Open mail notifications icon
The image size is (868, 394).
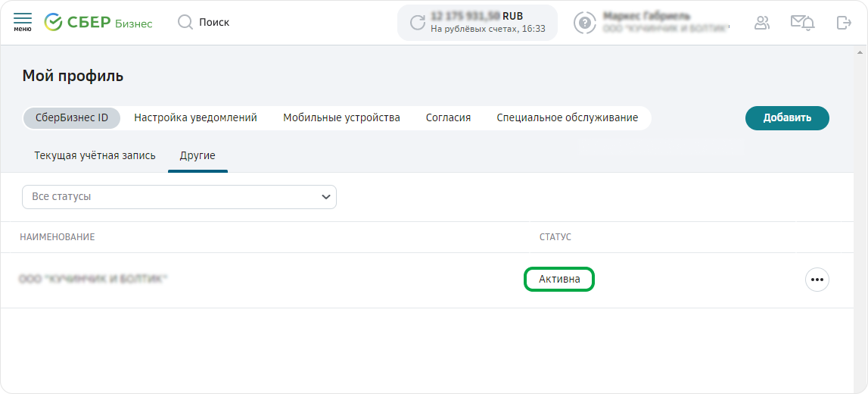[x=802, y=23]
